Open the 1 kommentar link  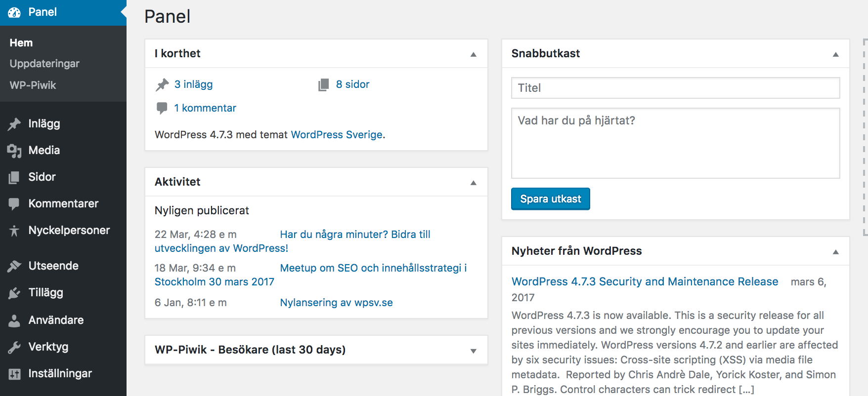point(205,108)
